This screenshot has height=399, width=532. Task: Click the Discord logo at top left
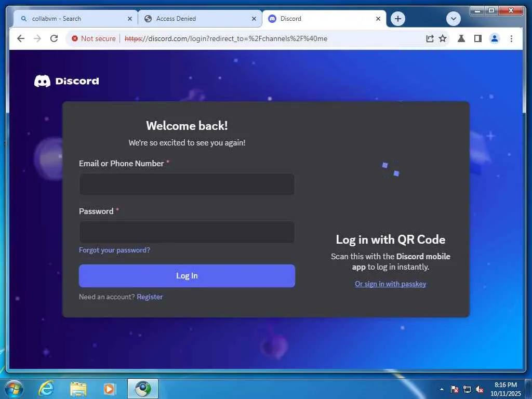point(66,81)
